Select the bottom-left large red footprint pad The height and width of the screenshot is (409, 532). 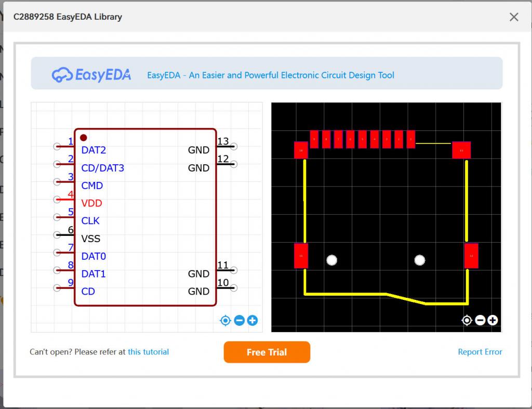(301, 256)
